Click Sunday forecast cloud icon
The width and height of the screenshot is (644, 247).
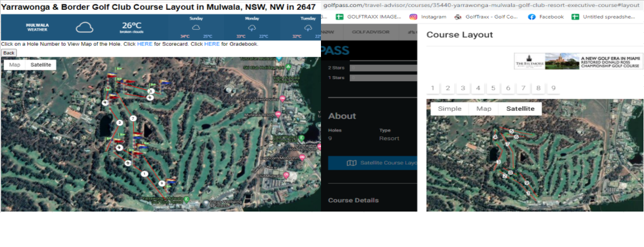[196, 27]
